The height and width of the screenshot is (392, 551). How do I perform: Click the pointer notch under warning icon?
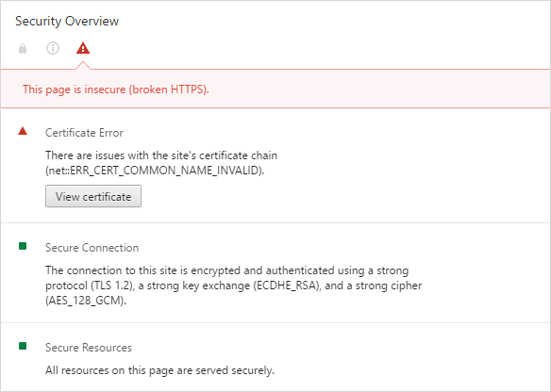[x=83, y=66]
